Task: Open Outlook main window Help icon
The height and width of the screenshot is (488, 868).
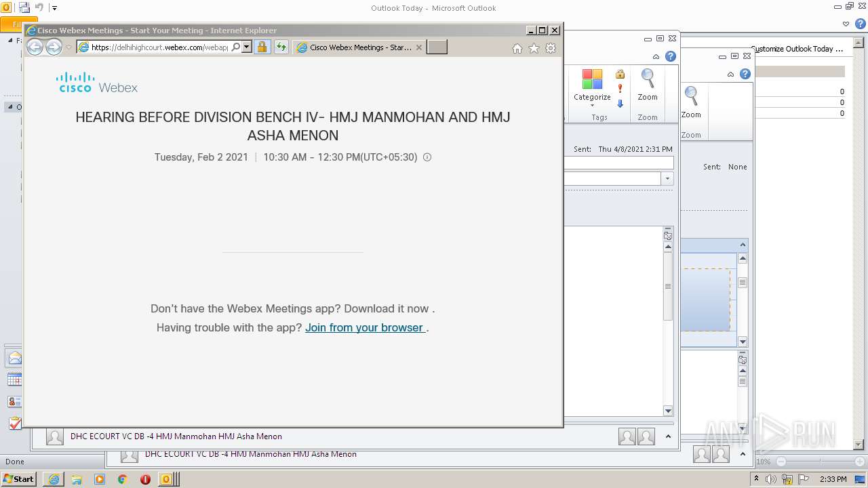Action: (x=860, y=24)
